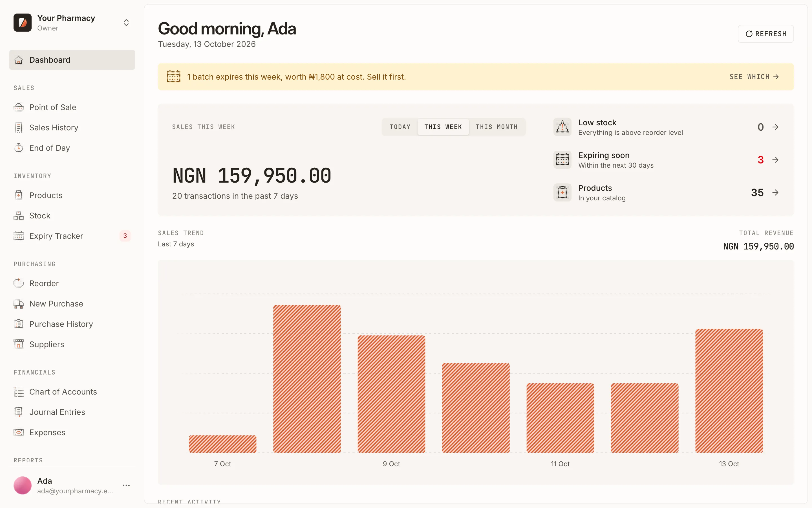Screen dimensions: 812x508
Task: Click the Expiring soon calendar icon
Action: pos(562,159)
